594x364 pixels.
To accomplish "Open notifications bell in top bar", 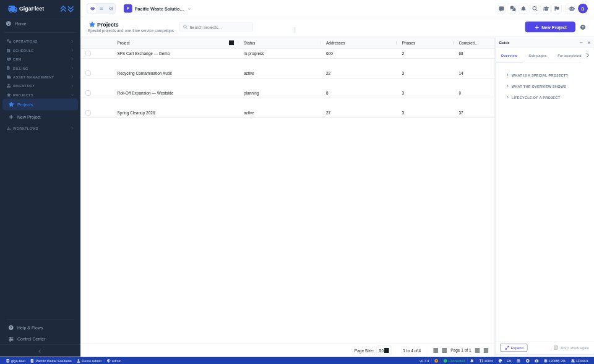I will [x=523, y=9].
